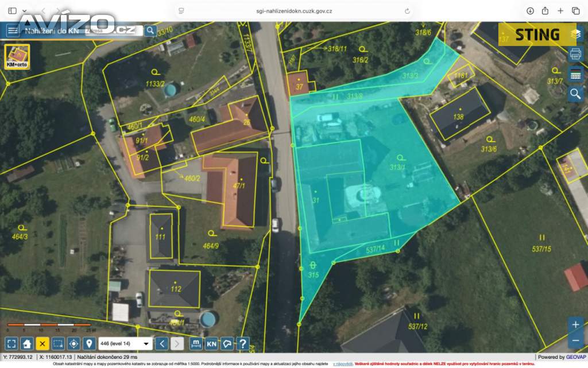
Task: Click the home view icon
Action: click(26, 343)
